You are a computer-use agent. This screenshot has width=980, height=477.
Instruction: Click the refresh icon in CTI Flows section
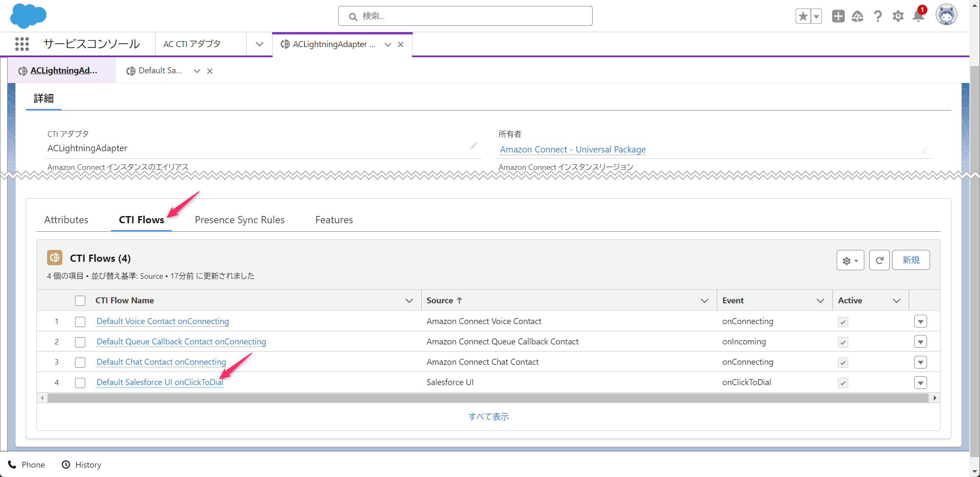click(x=880, y=259)
